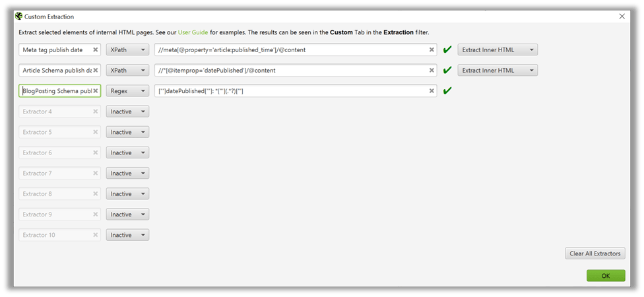This screenshot has height=297, width=644.
Task: Open the Inactive dropdown for Extractor 4
Action: point(127,112)
